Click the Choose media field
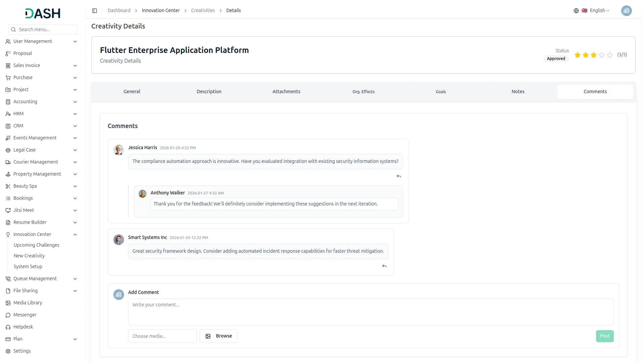Screen dimensions: 644x362 coord(162,336)
